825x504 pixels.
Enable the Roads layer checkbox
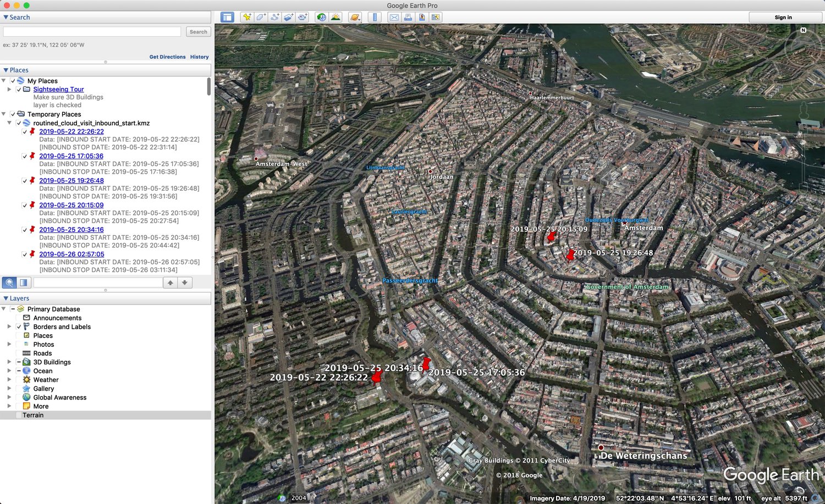(x=19, y=353)
